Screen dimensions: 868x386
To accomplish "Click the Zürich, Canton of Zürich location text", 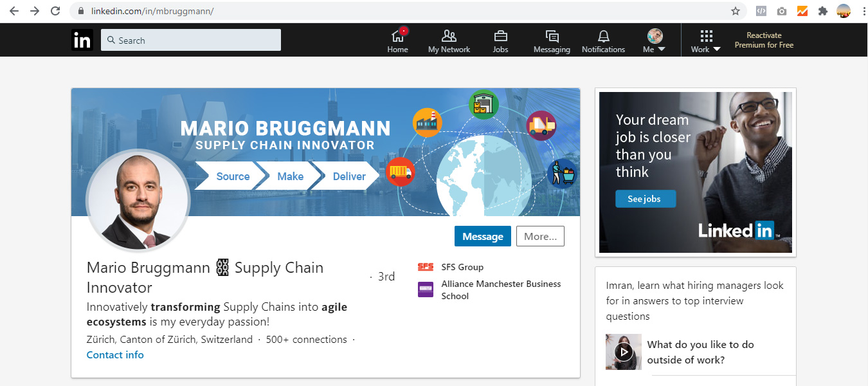I will (170, 339).
